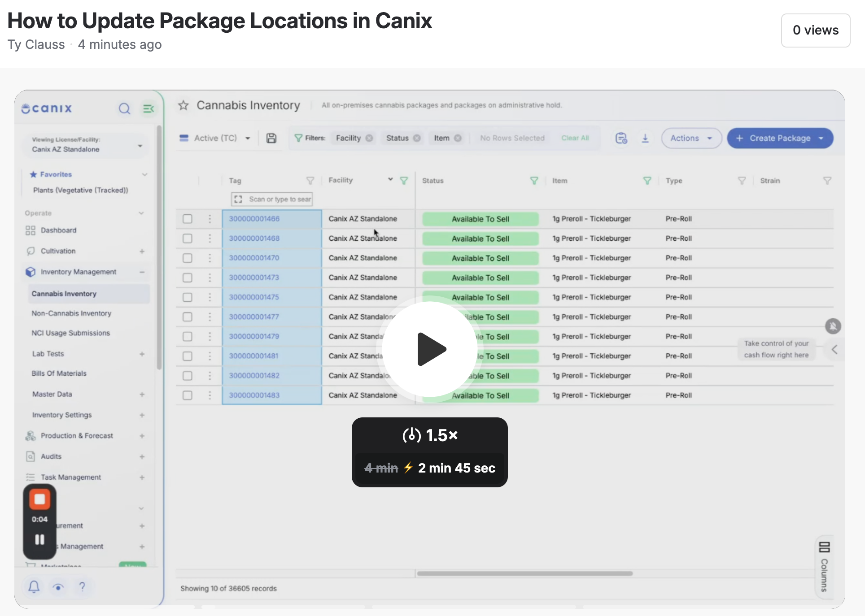The image size is (865, 616).
Task: Open the Actions dropdown
Action: pos(691,138)
